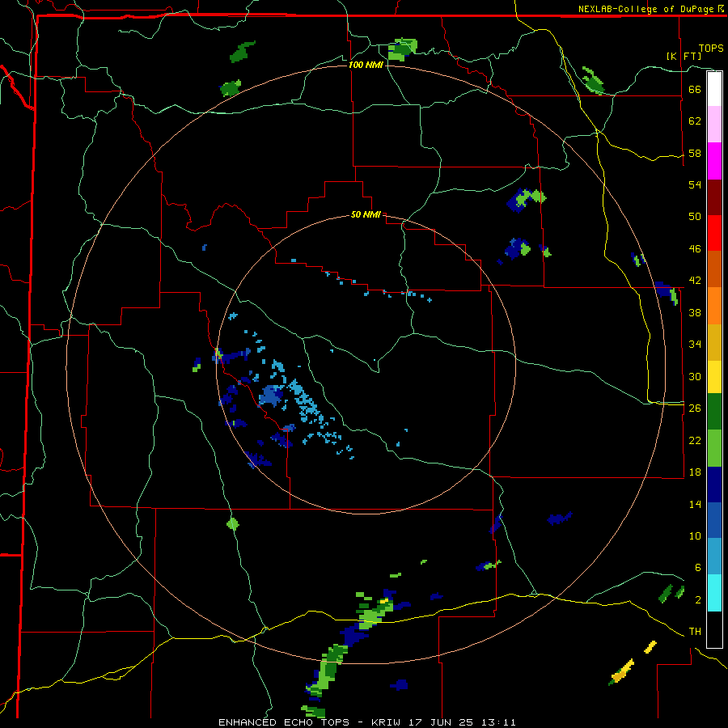
Task: Click the 14 value on the legend scale
Action: click(695, 504)
